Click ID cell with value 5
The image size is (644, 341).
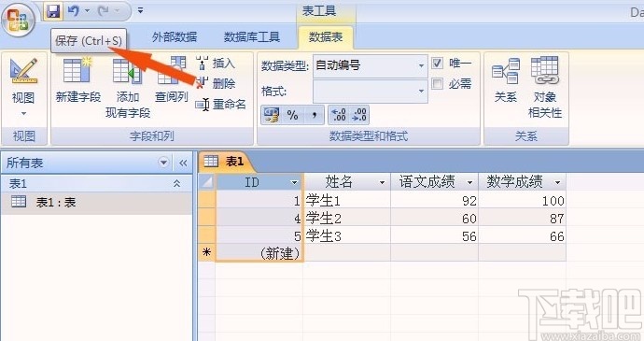pyautogui.click(x=259, y=235)
